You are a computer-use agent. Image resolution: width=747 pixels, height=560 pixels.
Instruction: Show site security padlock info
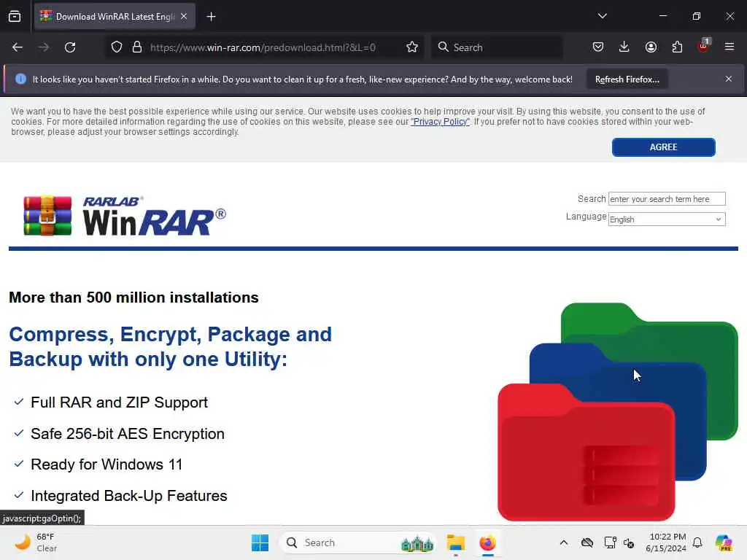click(136, 47)
